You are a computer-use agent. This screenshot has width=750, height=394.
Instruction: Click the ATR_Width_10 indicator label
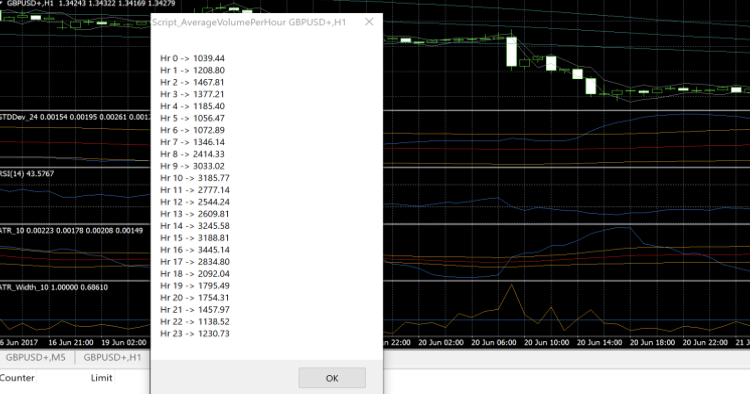[x=54, y=287]
